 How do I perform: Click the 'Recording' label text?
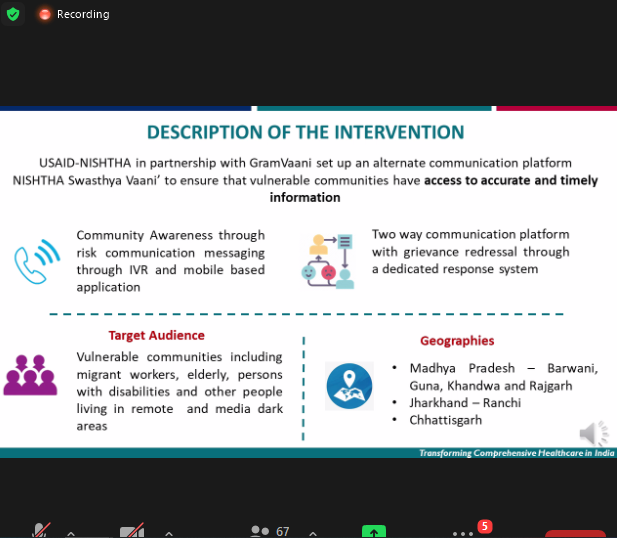coord(83,14)
